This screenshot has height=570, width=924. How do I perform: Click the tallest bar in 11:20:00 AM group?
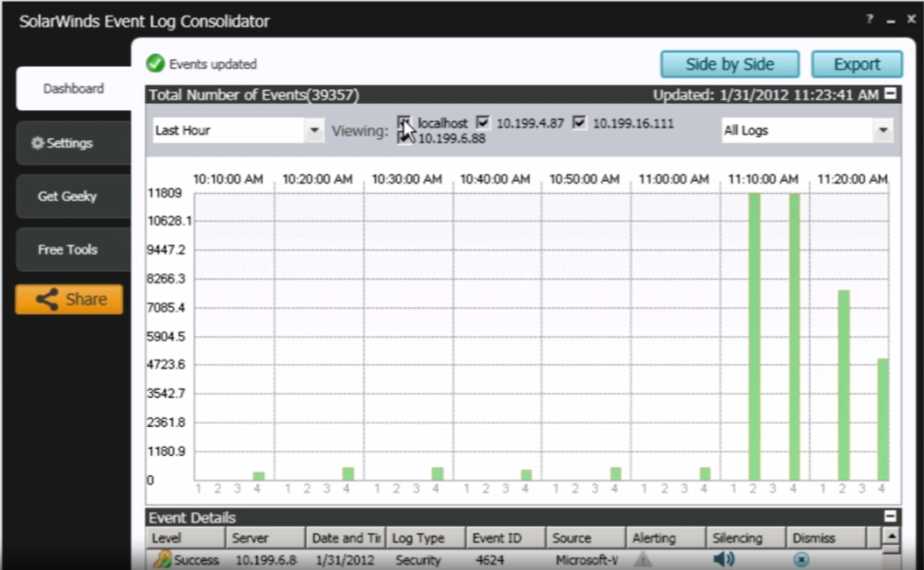click(843, 385)
